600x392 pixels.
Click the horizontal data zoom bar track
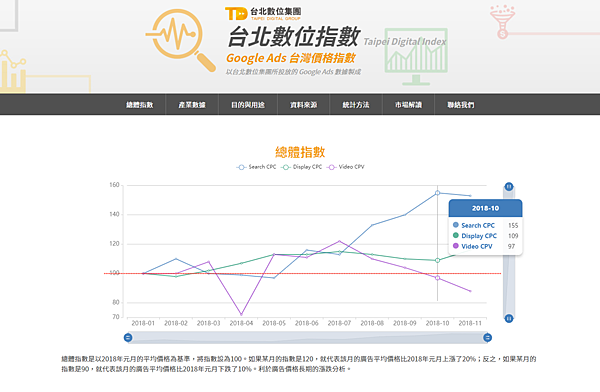(x=308, y=338)
